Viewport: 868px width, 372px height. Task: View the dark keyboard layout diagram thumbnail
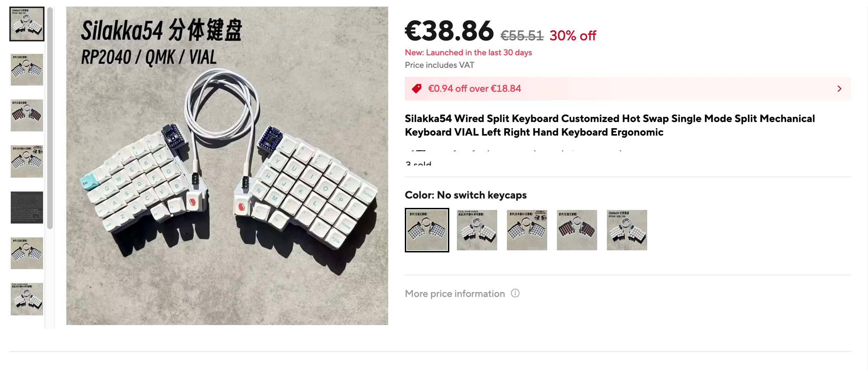(27, 208)
